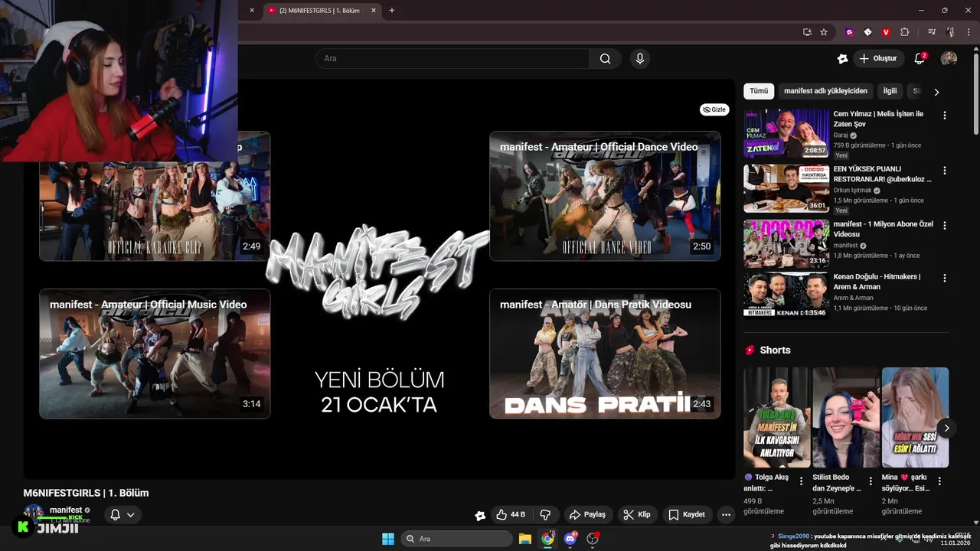Open Cem Yılmaz Melis İşiten video title
The width and height of the screenshot is (980, 551).
[x=878, y=119]
